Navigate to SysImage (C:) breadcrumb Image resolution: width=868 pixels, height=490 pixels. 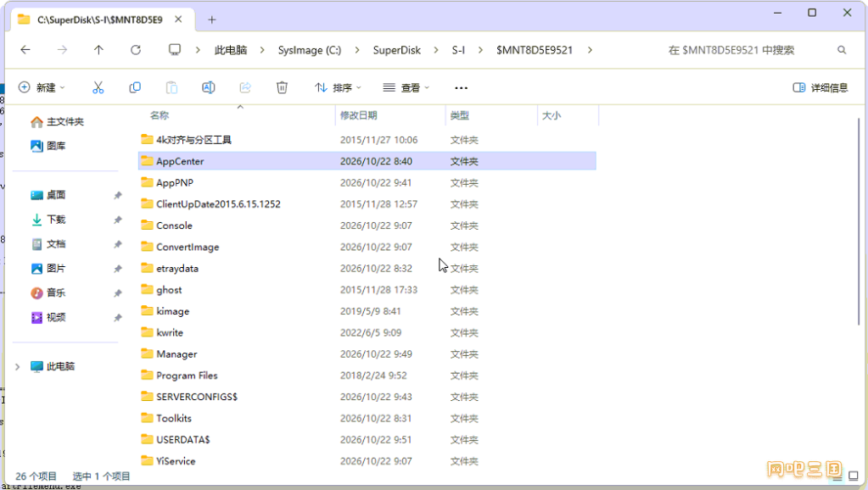[310, 50]
